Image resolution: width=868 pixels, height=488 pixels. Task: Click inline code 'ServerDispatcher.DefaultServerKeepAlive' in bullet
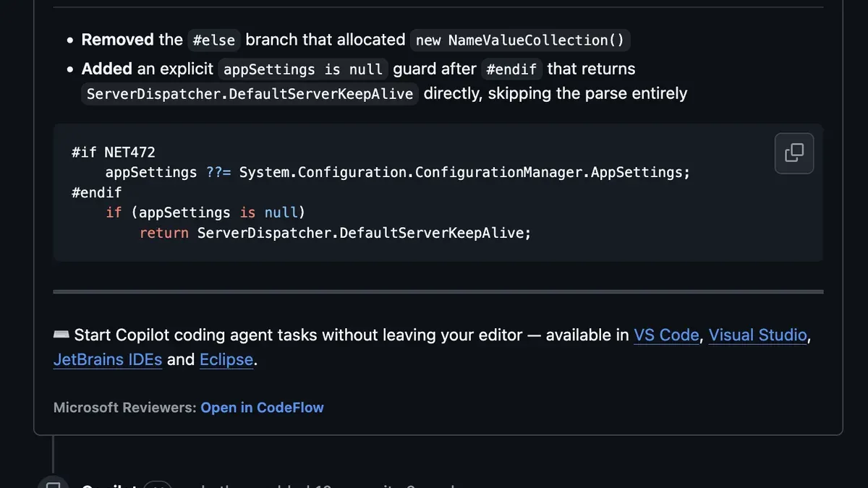tap(250, 94)
